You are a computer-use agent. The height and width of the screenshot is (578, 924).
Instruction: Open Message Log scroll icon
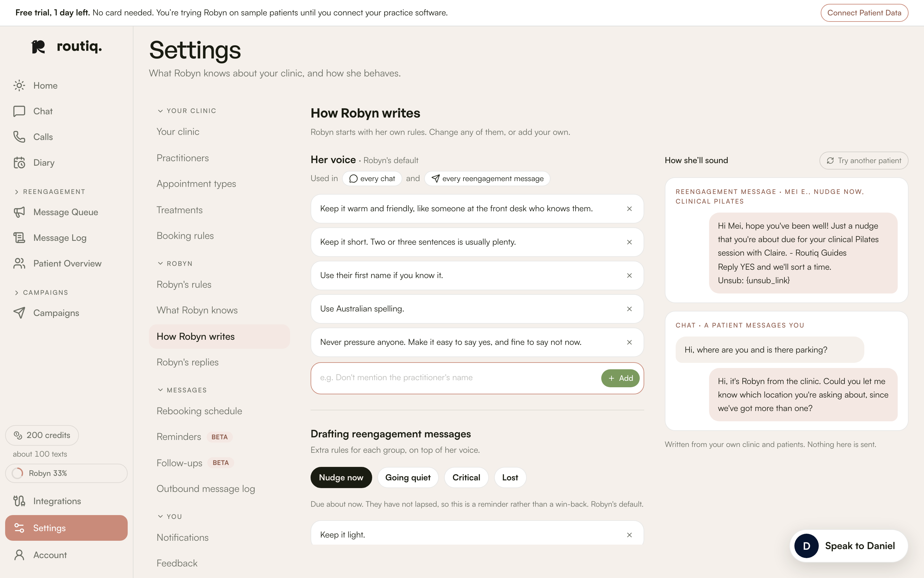tap(19, 237)
